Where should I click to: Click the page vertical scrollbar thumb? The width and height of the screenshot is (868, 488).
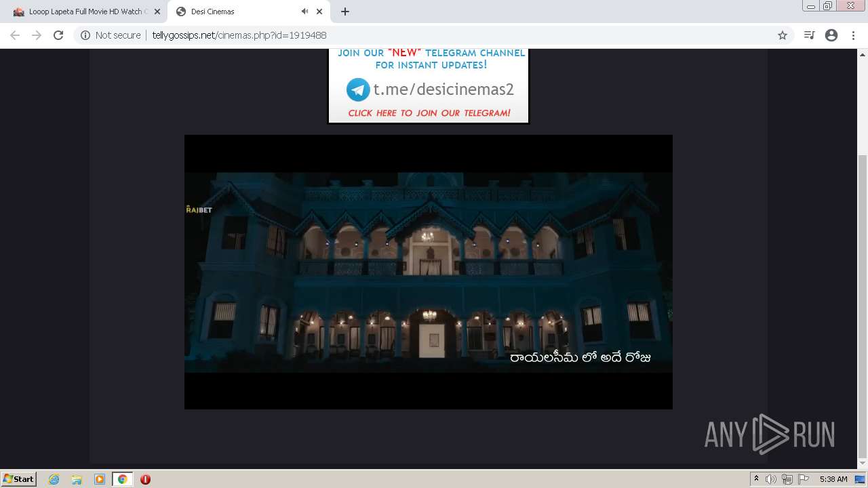coord(863,305)
